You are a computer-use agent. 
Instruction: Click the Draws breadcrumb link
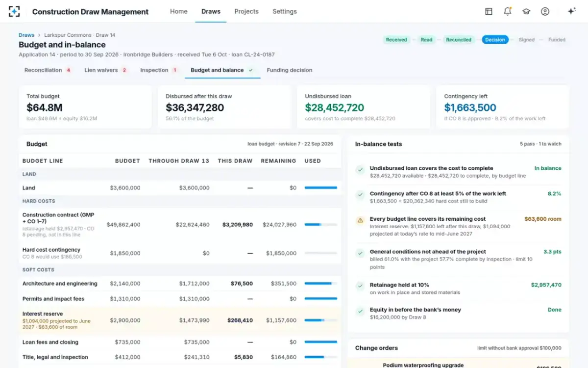(x=26, y=35)
